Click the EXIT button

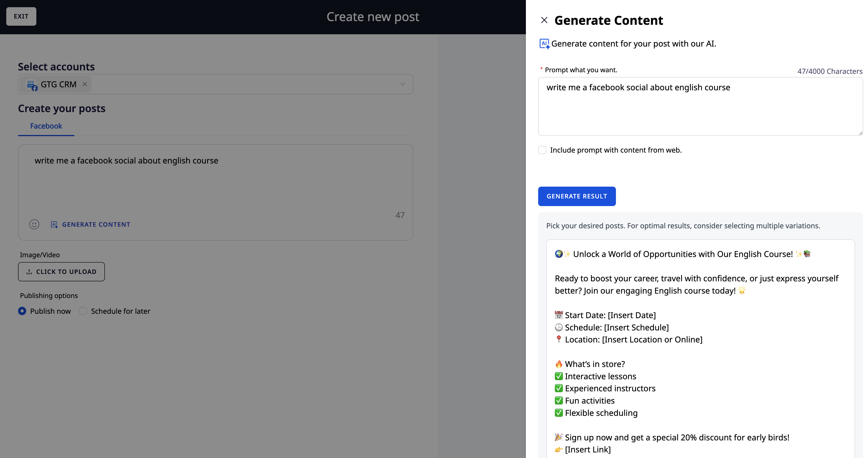pyautogui.click(x=21, y=16)
